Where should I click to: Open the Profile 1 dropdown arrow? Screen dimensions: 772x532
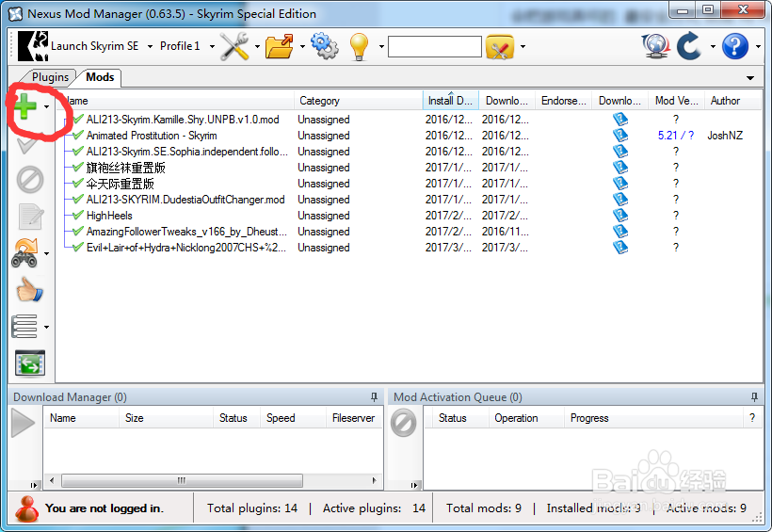tap(212, 47)
